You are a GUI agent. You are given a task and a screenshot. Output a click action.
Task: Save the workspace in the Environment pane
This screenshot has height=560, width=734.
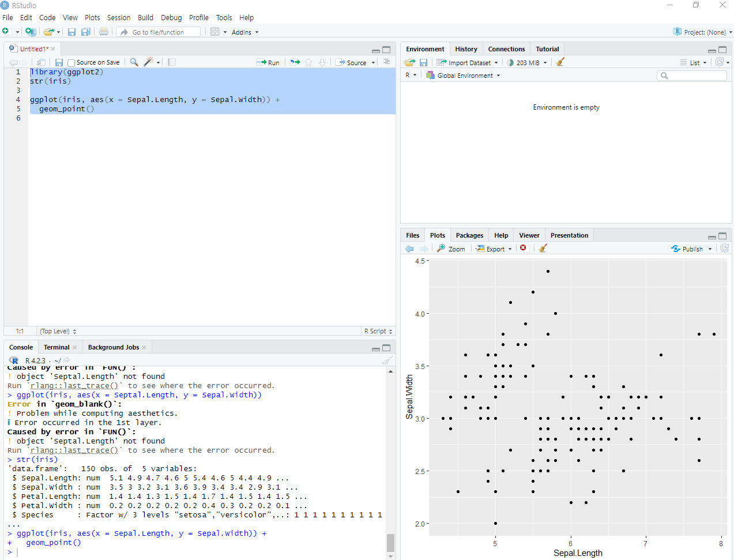pos(423,62)
